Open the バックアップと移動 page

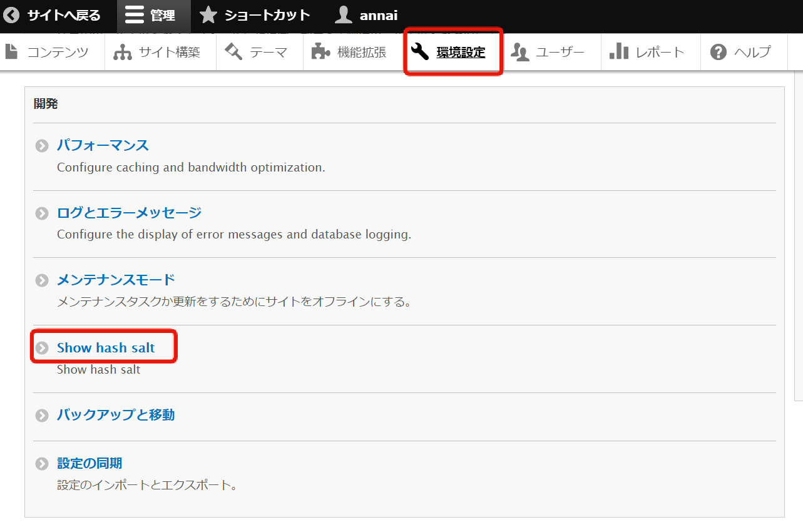tap(115, 415)
